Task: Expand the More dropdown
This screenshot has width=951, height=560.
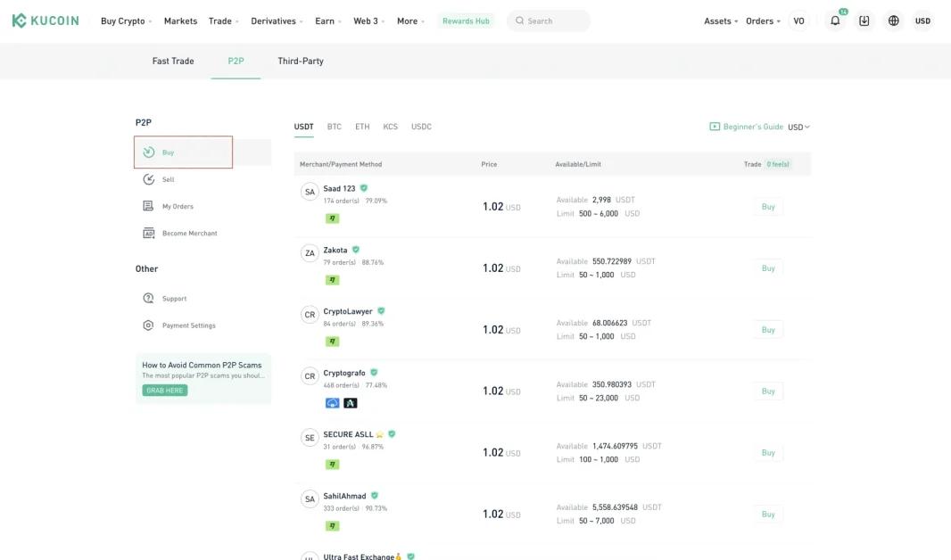Action: pos(410,21)
